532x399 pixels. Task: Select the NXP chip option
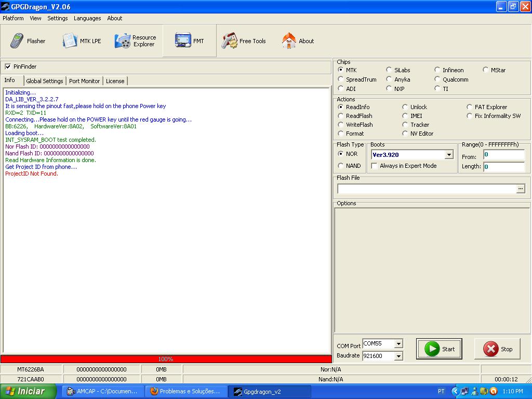[x=389, y=88]
